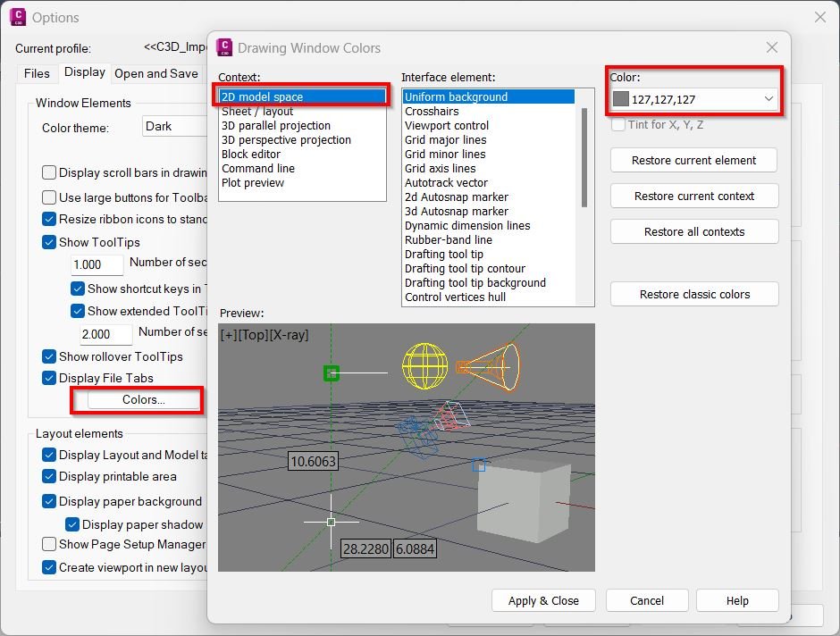Click Restore classic colors button
The image size is (840, 636).
click(x=694, y=294)
